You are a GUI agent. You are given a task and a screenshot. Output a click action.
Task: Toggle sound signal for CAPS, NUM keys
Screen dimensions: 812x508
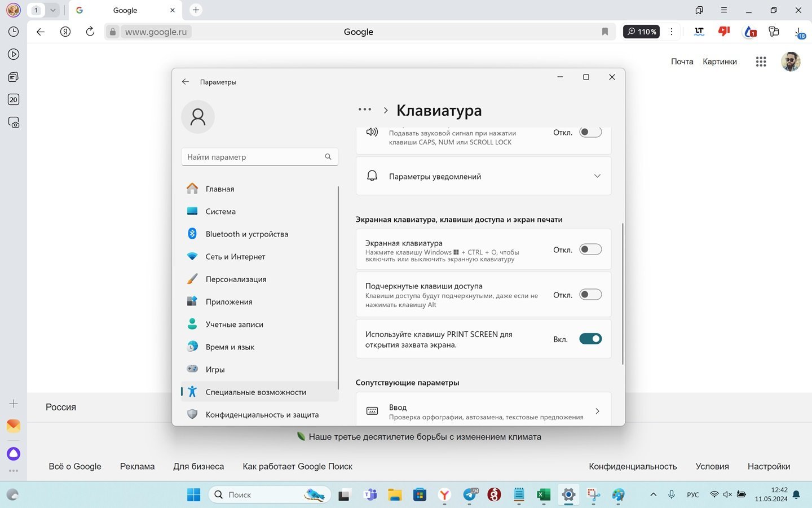(590, 132)
